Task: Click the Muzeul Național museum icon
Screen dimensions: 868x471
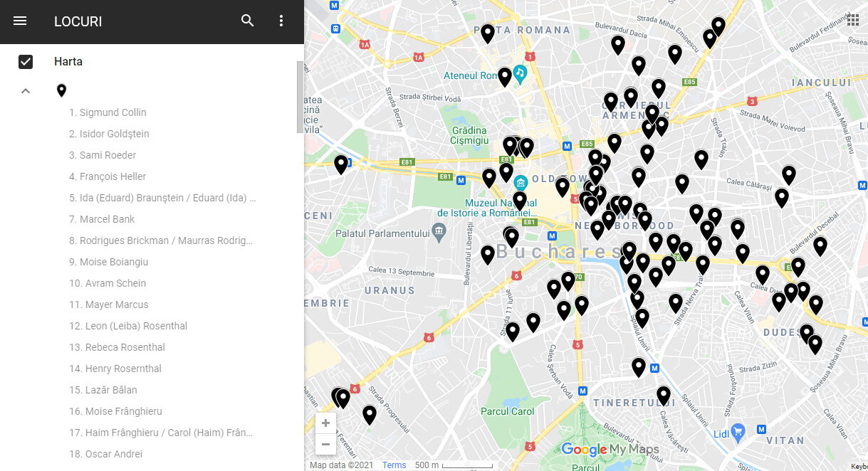Action: [x=521, y=181]
